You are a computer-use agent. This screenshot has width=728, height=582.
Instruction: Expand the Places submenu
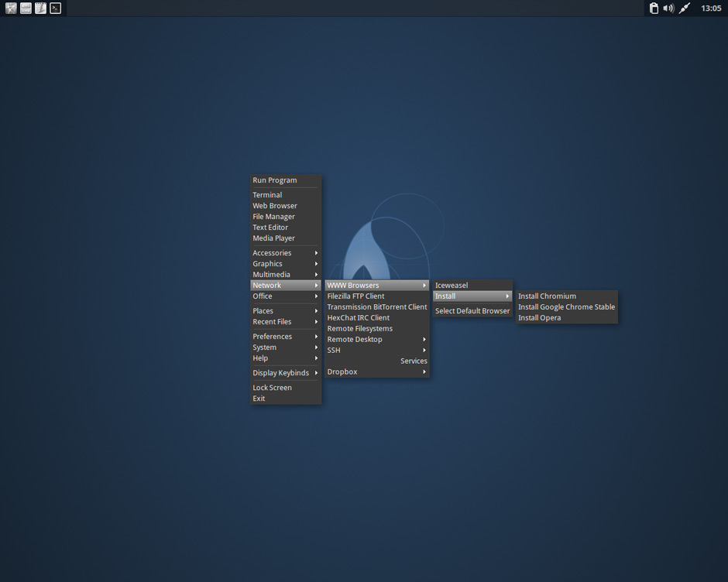point(286,311)
